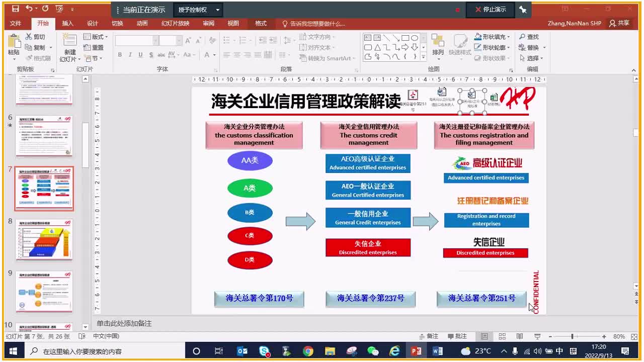Click the Reading View icon in status bar
Image resolution: width=644 pixels, height=362 pixels.
pos(519,336)
